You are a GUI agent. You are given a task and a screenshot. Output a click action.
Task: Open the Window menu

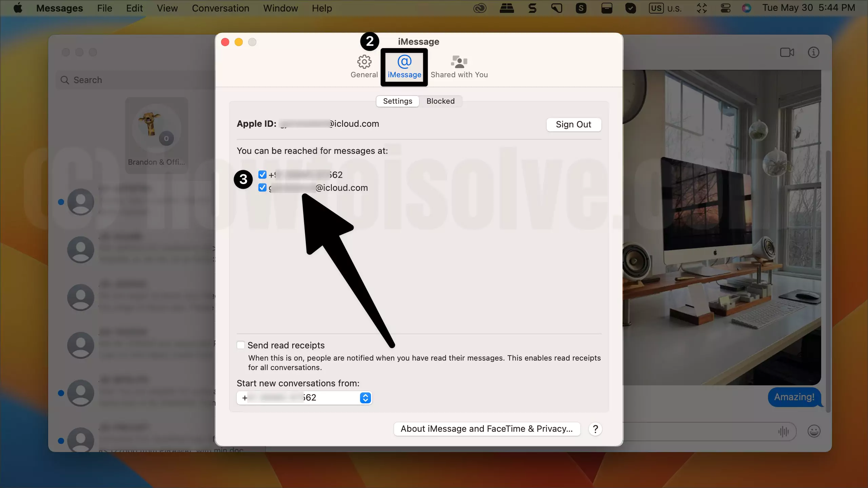click(280, 8)
